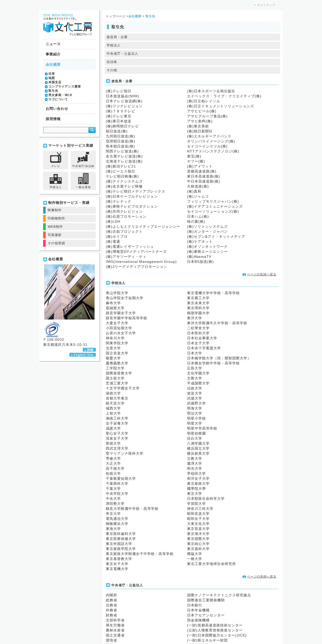Open the 中央省庁/自治体 market icon
Image resolution: width=322 pixels, height=644 pixels.
tap(83, 160)
